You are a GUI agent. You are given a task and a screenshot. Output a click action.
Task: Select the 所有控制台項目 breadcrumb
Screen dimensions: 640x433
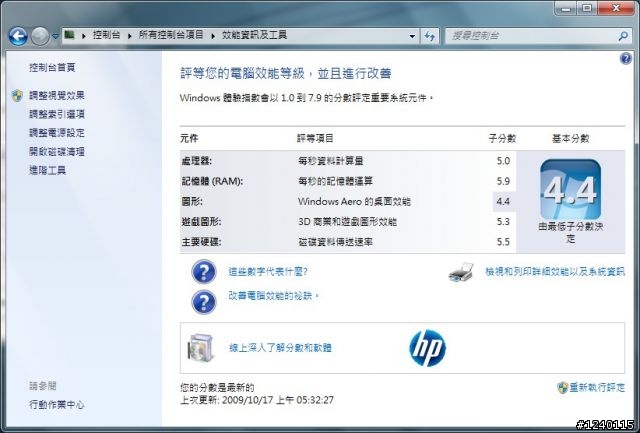[x=171, y=35]
